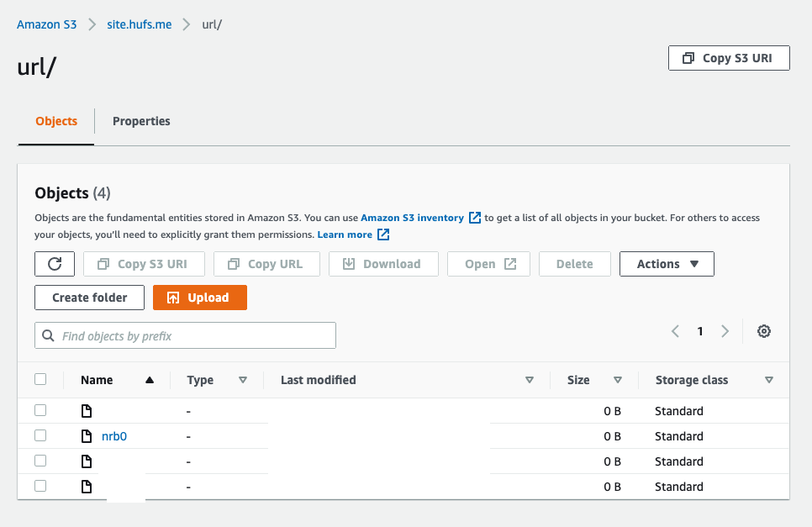This screenshot has height=527, width=812.
Task: Open the site.hufs.me bucket breadcrumb link
Action: coord(140,24)
